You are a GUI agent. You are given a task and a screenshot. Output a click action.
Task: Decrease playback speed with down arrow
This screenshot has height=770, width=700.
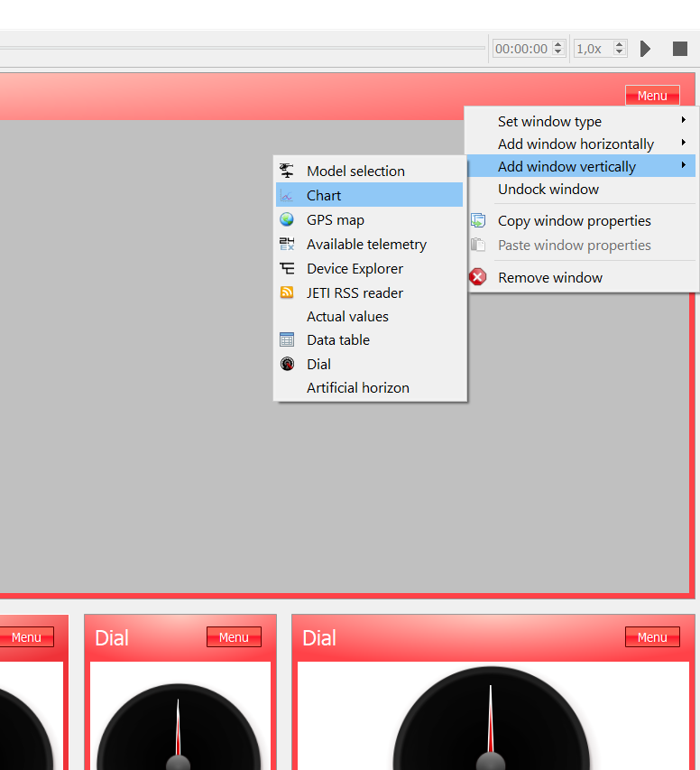(619, 51)
